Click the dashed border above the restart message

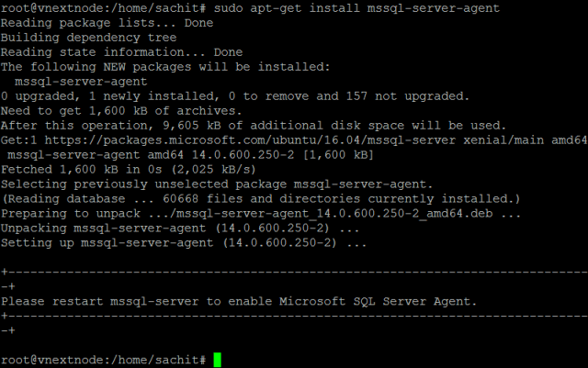coord(294,273)
